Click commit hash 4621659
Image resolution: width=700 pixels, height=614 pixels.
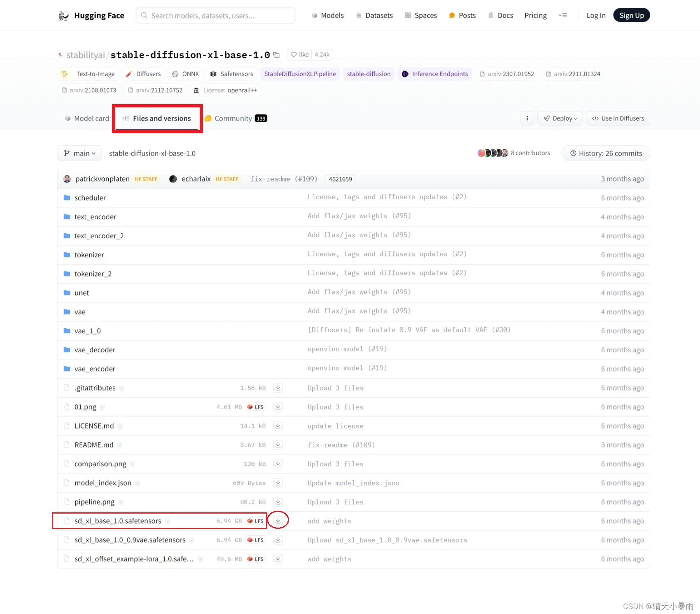point(340,179)
